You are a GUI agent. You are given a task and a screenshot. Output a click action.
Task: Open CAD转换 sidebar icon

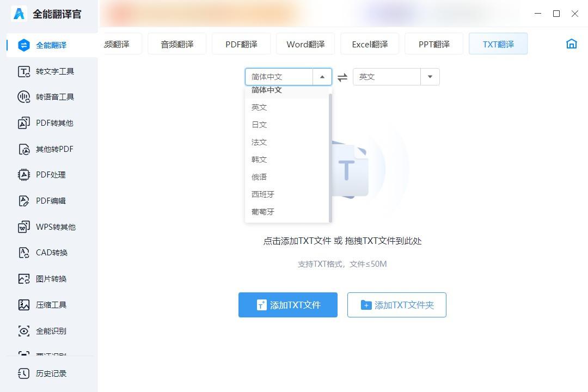tap(23, 253)
